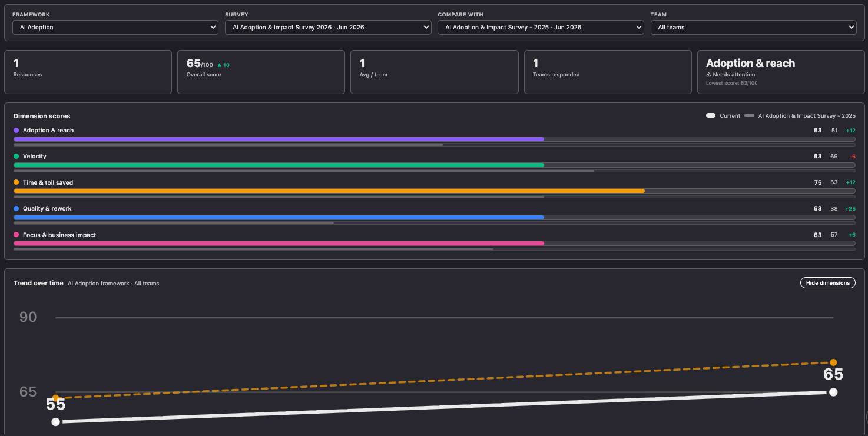
Task: Click the white trend point labeled 55
Action: (x=55, y=422)
